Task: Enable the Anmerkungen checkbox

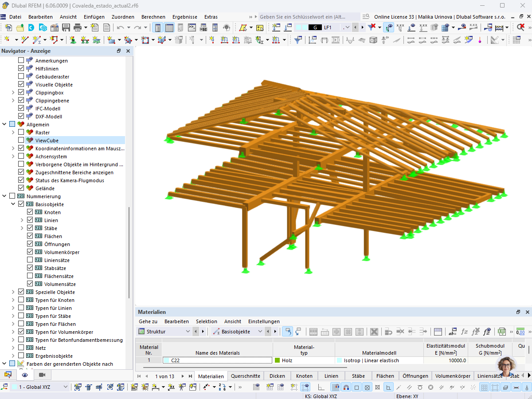Action: 21,61
